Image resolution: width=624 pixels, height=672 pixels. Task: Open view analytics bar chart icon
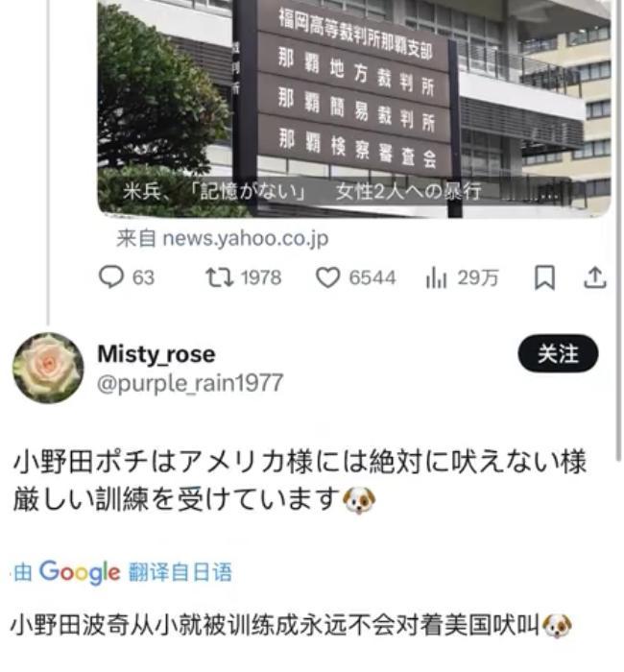tap(436, 277)
